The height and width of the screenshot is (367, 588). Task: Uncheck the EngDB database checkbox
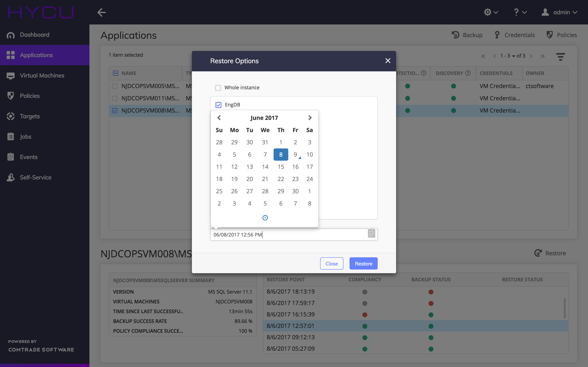pyautogui.click(x=218, y=105)
